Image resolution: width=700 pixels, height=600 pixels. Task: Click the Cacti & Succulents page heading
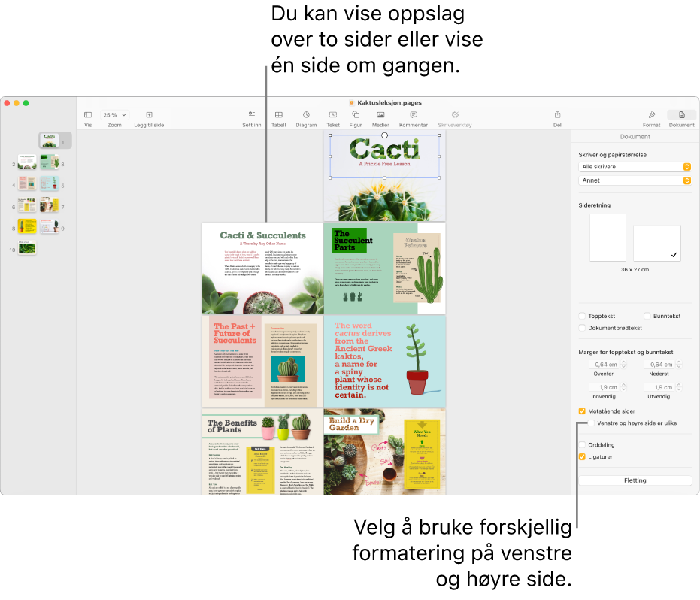263,236
